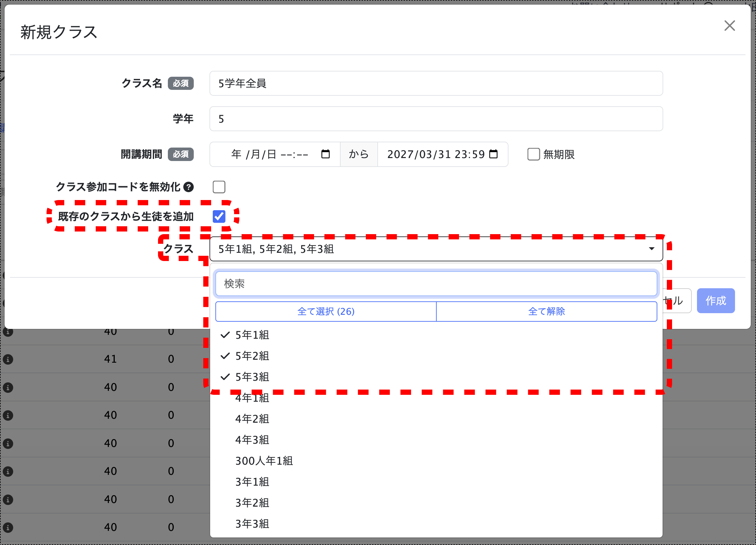Select 300人年1組 option
This screenshot has height=545, width=756.
[x=264, y=461]
